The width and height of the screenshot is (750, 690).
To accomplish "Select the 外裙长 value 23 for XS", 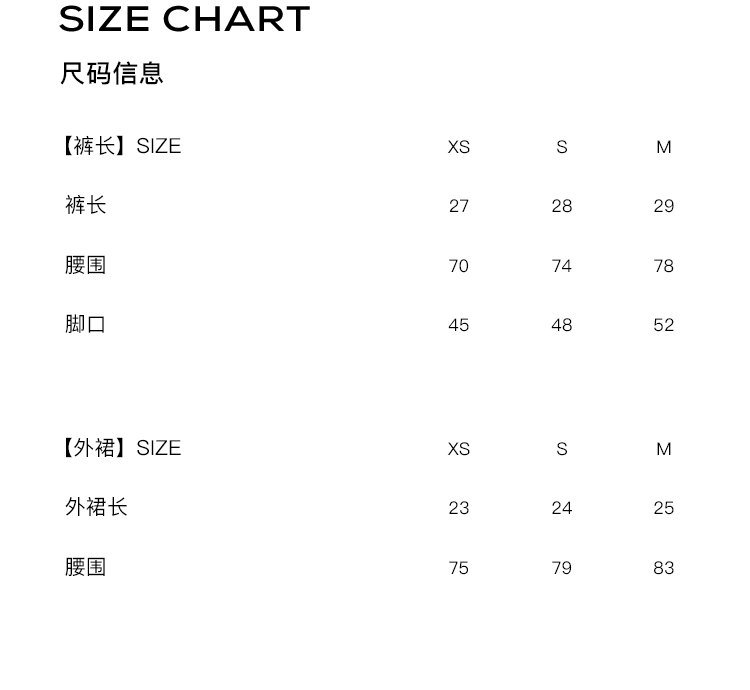I will (x=459, y=508).
